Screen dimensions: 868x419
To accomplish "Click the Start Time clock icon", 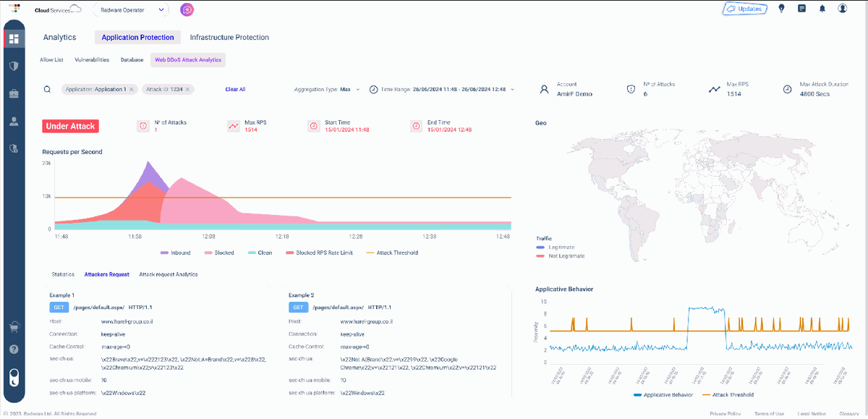I will coord(314,126).
